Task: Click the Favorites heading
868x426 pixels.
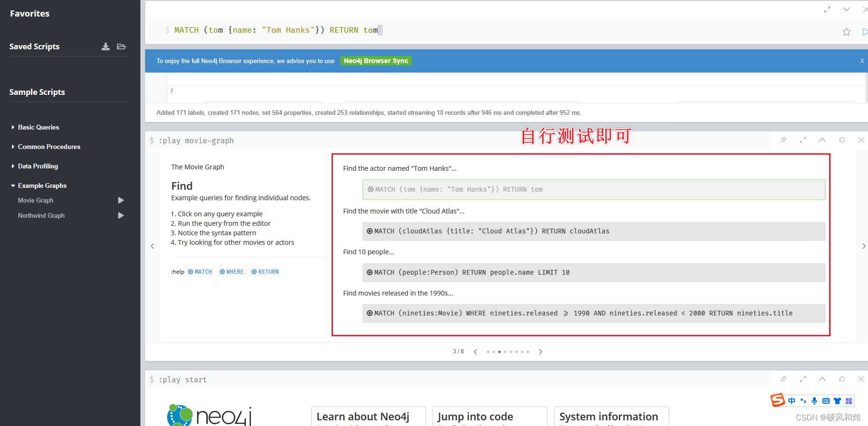Action: pyautogui.click(x=29, y=14)
